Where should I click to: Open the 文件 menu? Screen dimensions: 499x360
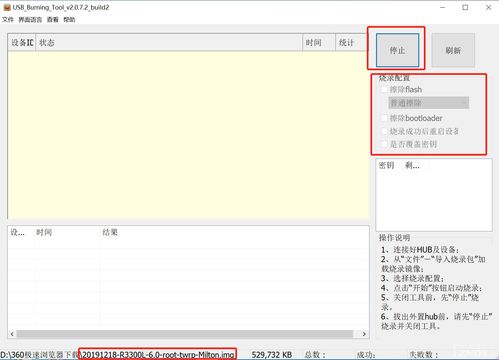[x=8, y=20]
